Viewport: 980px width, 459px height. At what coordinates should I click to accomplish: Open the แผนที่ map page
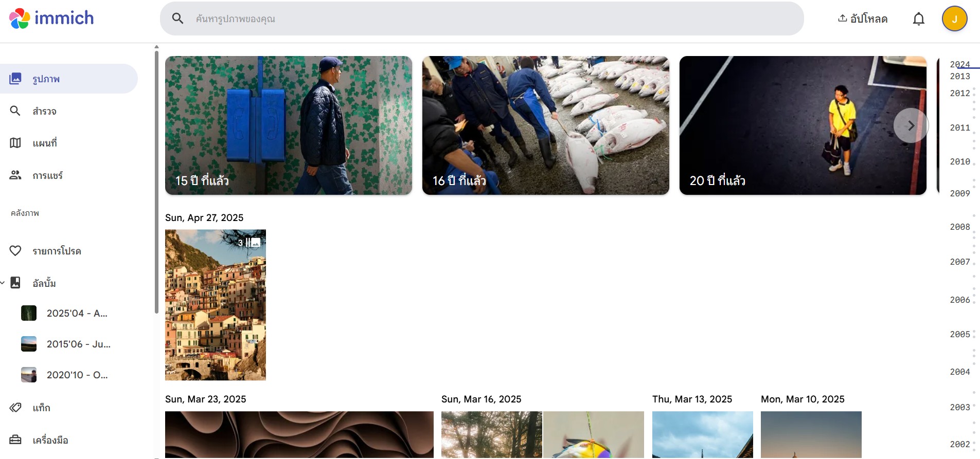tap(69, 143)
